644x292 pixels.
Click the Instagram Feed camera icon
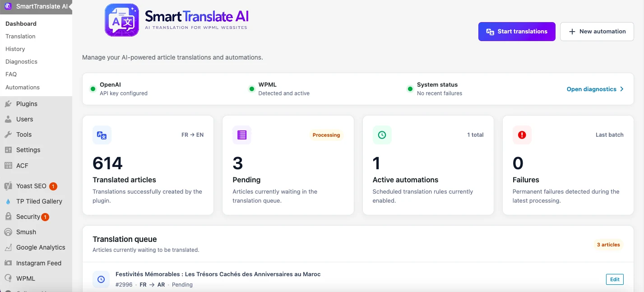8,263
